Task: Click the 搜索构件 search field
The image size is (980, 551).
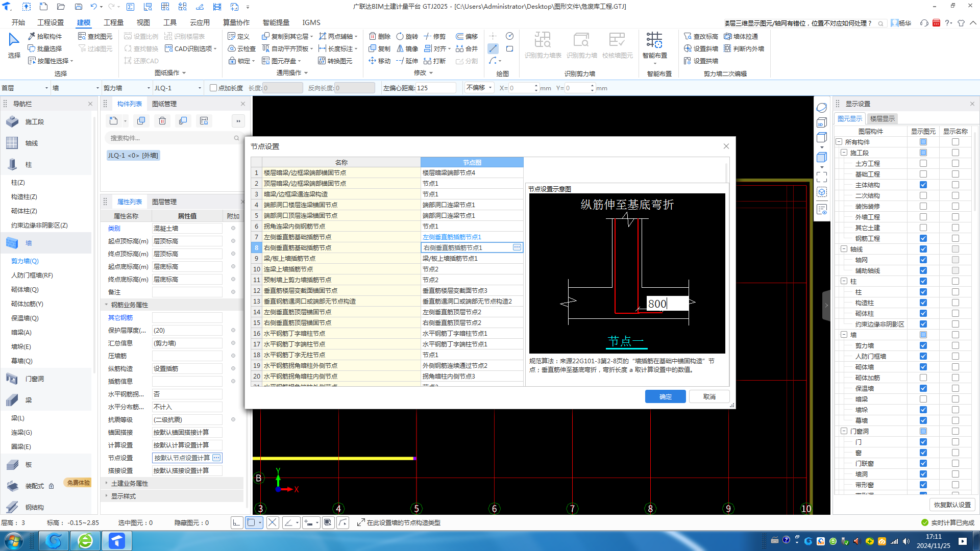Action: tap(173, 138)
